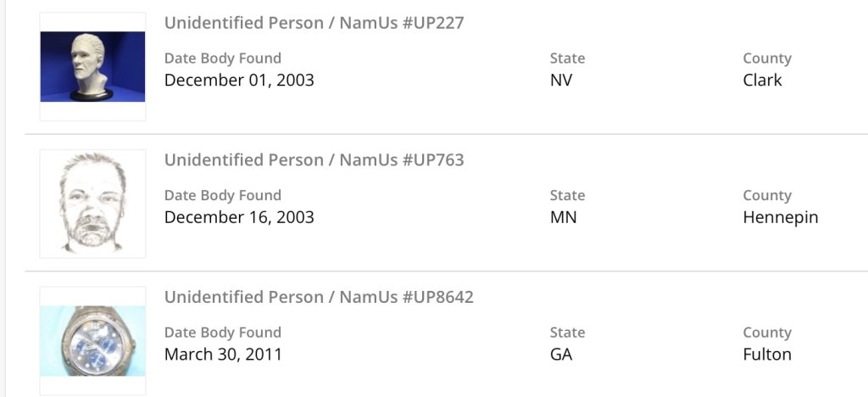Click the 'County' label in UP8642 entry
The height and width of the screenshot is (397, 868).
click(767, 333)
